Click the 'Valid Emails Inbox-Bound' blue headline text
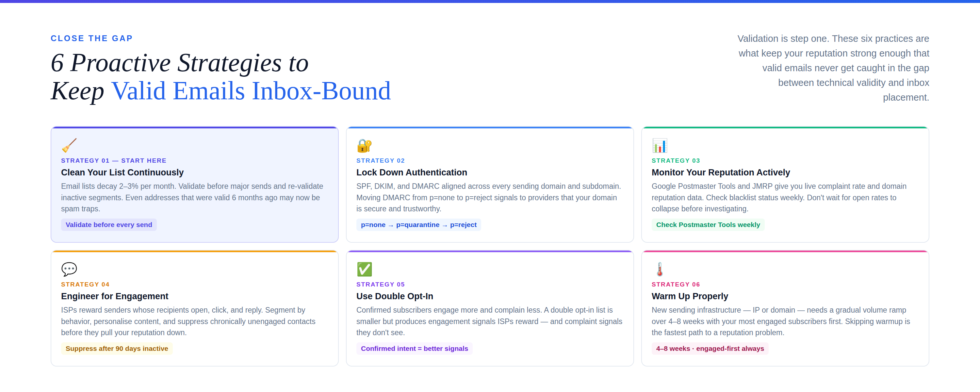 tap(251, 91)
